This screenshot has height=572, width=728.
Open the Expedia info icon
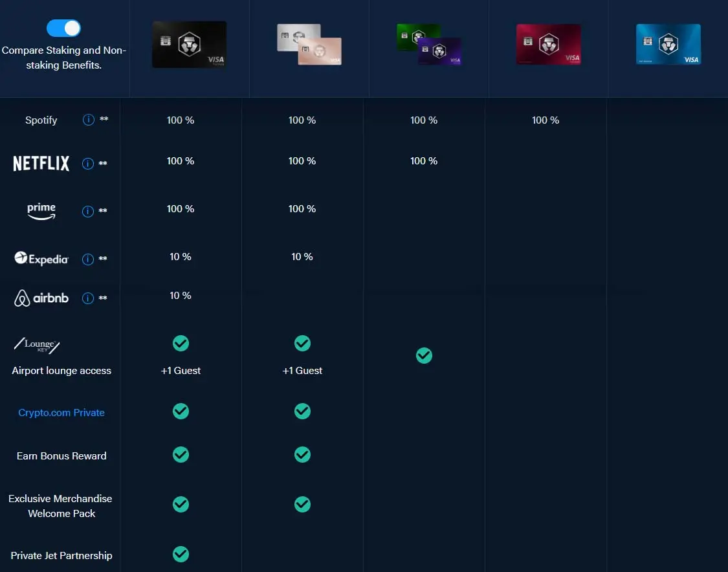point(88,259)
